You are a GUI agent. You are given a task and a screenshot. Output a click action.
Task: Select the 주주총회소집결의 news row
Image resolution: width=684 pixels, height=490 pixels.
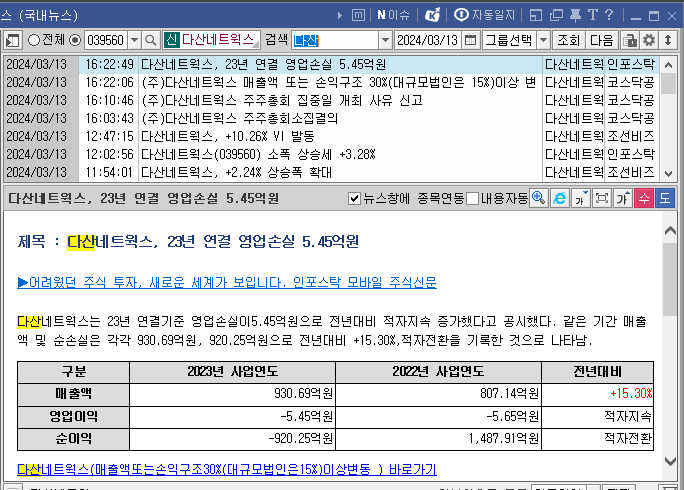[331, 118]
